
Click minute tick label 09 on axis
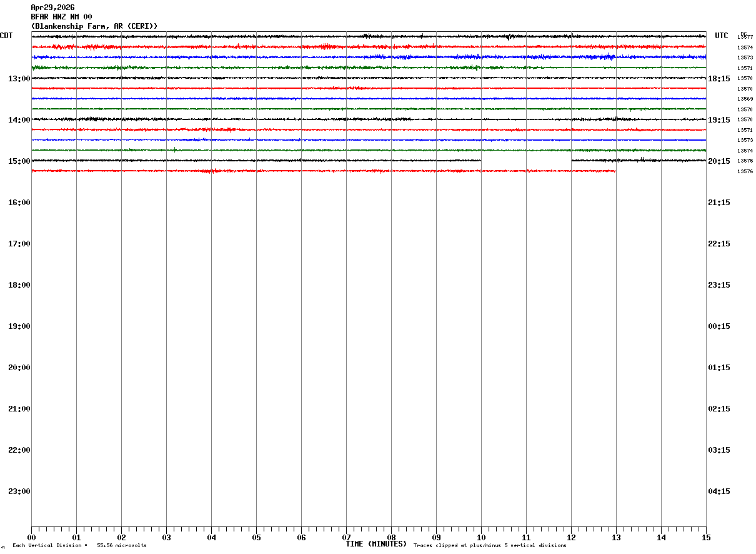coord(436,538)
